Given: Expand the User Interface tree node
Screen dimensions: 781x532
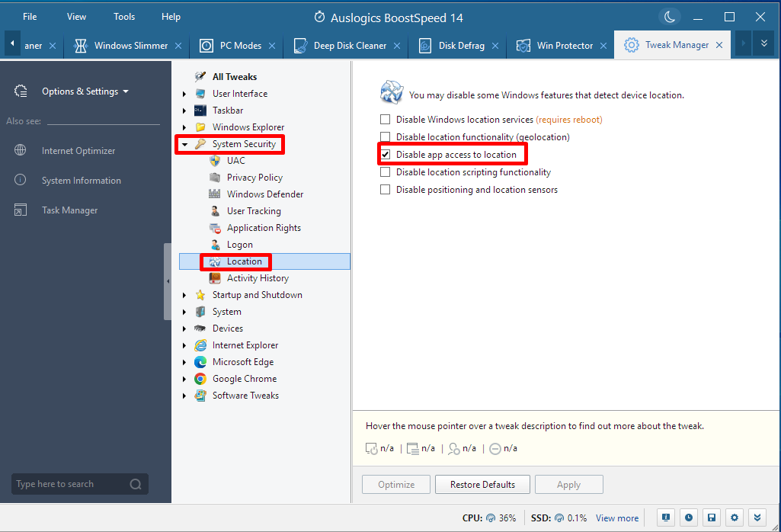Looking at the screenshot, I should [184, 94].
